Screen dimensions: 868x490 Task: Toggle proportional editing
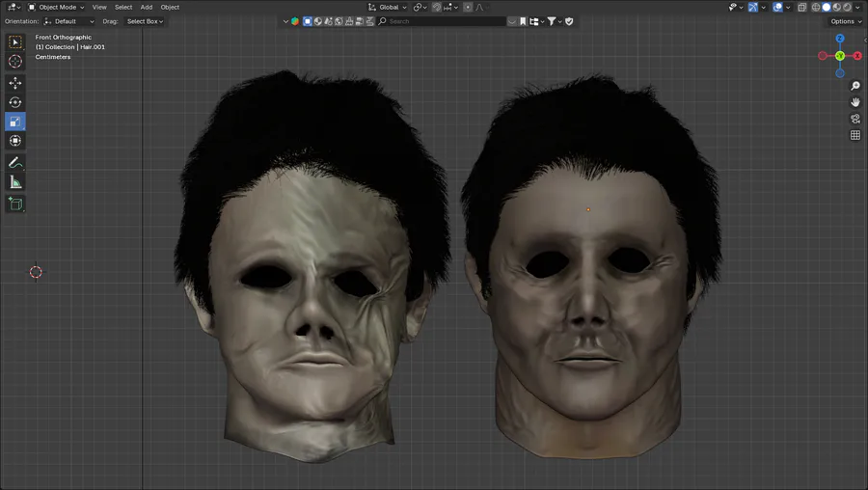[x=468, y=7]
